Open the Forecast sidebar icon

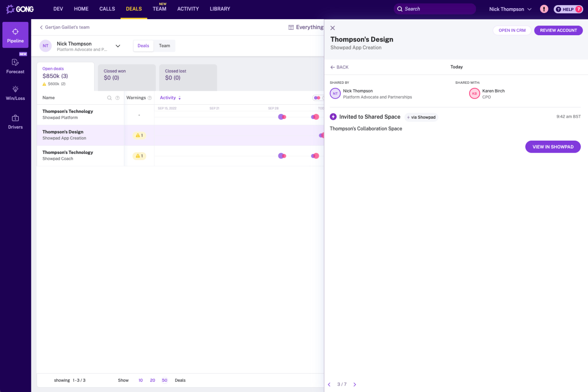click(x=15, y=66)
